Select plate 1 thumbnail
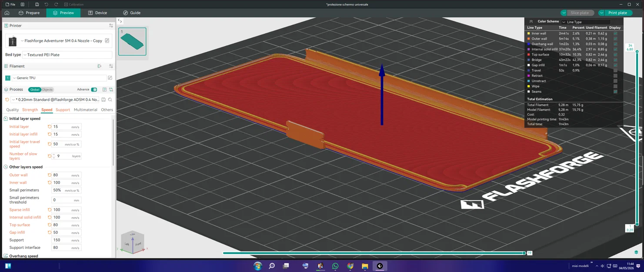This screenshot has height=272, width=644. point(132,41)
